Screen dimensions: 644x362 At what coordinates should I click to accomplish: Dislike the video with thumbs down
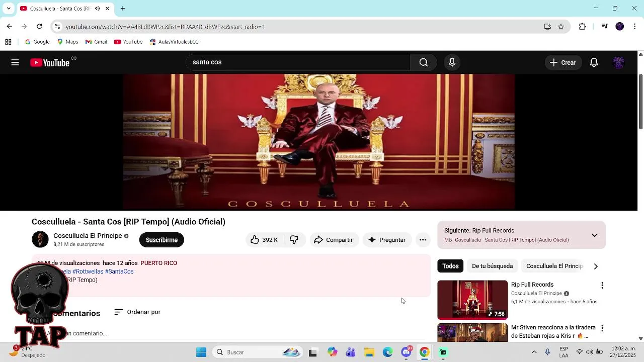pos(294,240)
